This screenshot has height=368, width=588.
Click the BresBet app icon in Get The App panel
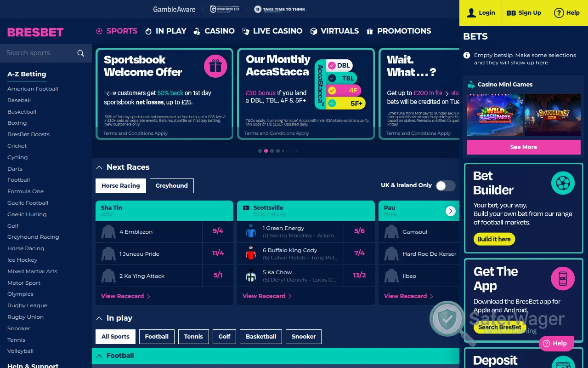563,278
